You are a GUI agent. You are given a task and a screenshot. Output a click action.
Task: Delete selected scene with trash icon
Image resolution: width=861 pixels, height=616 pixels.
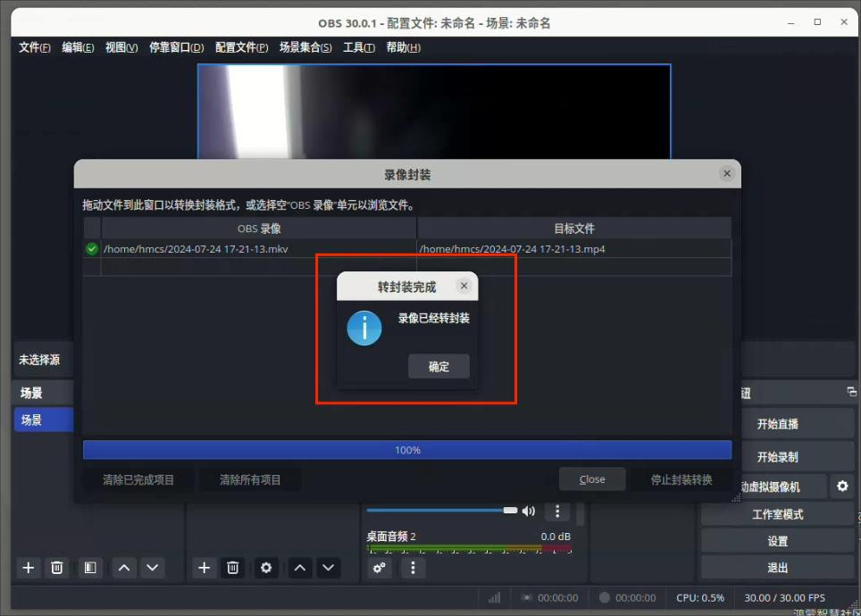(56, 568)
